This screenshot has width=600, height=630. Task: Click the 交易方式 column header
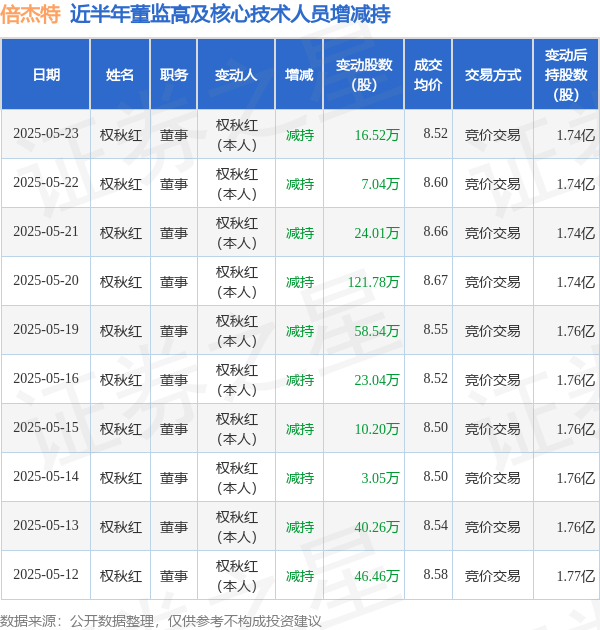point(493,75)
